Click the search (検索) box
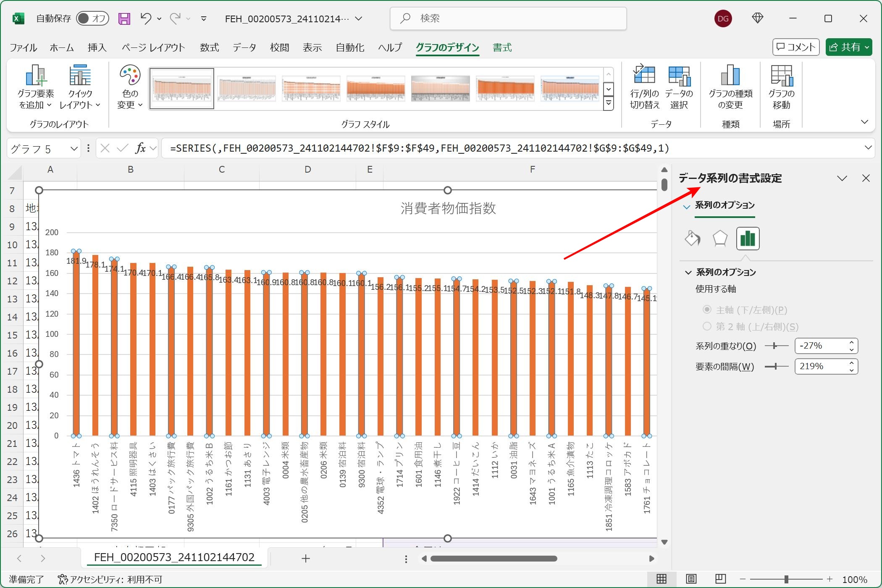Viewport: 882px width, 588px height. (x=508, y=18)
